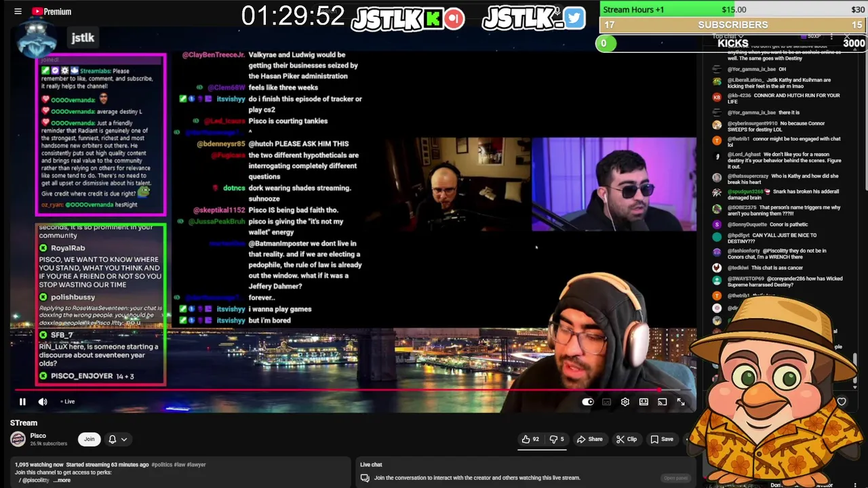Screen dimensions: 868x488
Task: Select chat user @thatssupercrazy
Action: pos(748,176)
